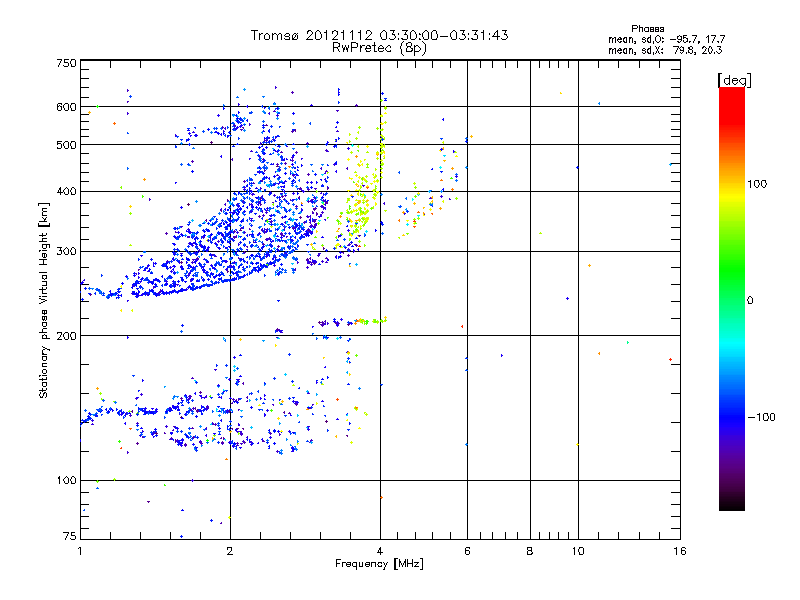The image size is (800, 600).
Task: Click the y-axis tick label '200'
Action: tap(66, 336)
